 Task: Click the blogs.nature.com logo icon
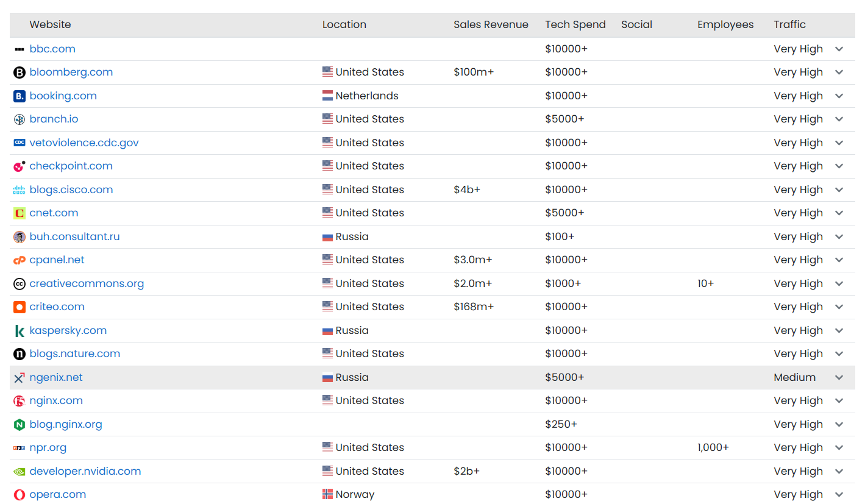(x=20, y=354)
